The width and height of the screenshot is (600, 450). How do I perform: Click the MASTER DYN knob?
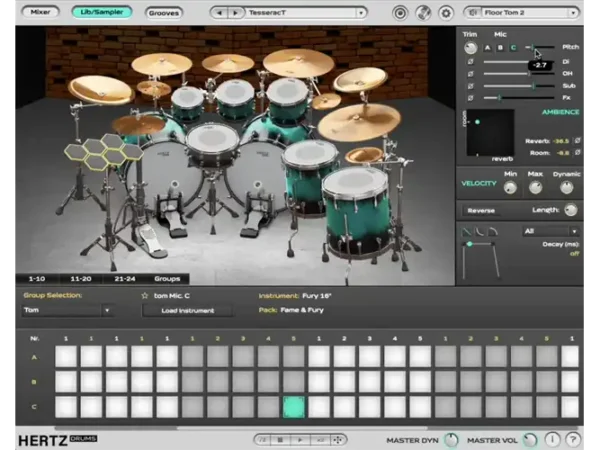(x=451, y=440)
